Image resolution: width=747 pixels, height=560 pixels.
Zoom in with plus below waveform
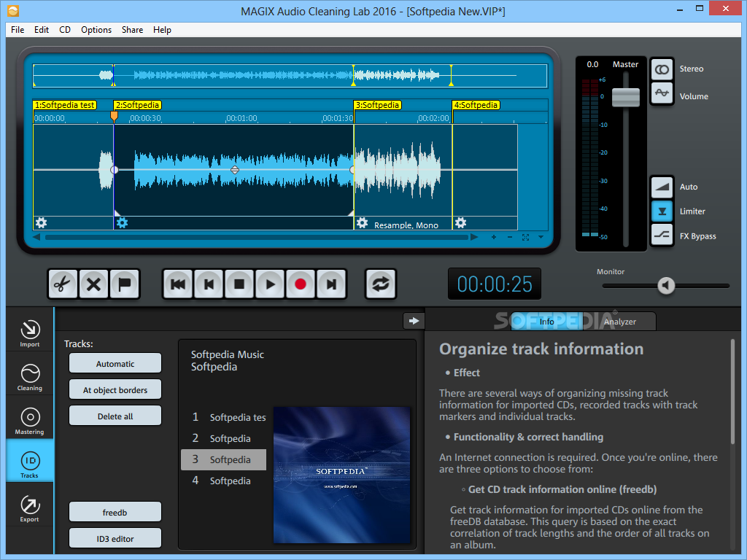(494, 237)
